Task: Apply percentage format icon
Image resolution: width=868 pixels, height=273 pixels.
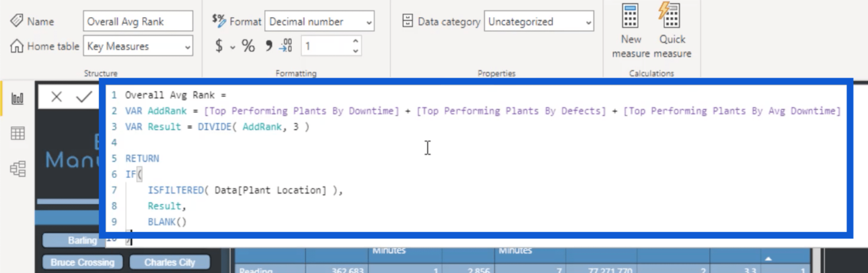Action: pyautogui.click(x=249, y=46)
